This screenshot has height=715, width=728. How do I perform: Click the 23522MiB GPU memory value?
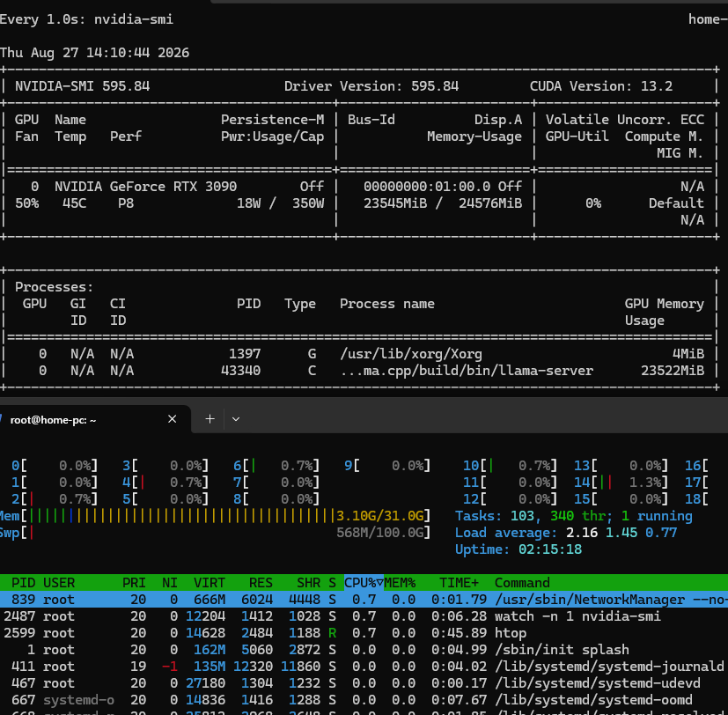tap(673, 370)
